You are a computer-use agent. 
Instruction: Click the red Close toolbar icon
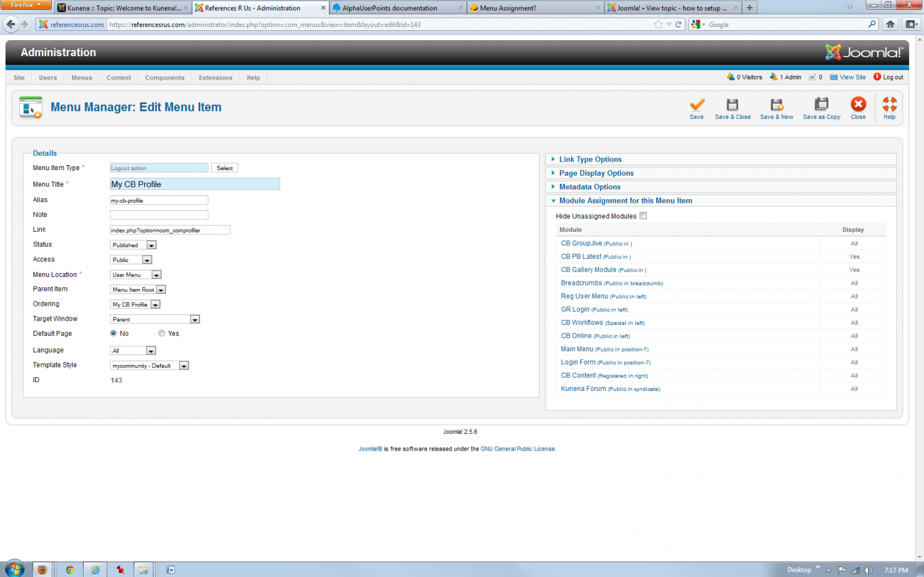click(x=858, y=104)
